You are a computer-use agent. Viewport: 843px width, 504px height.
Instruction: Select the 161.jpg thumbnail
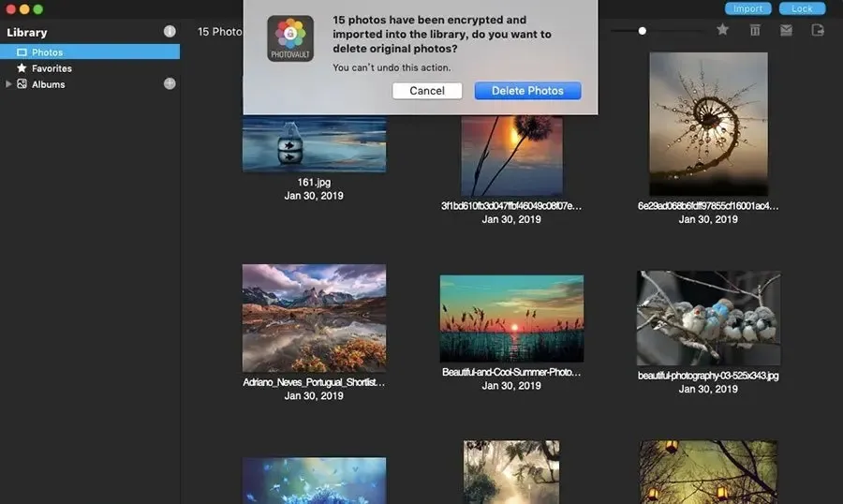[314, 144]
